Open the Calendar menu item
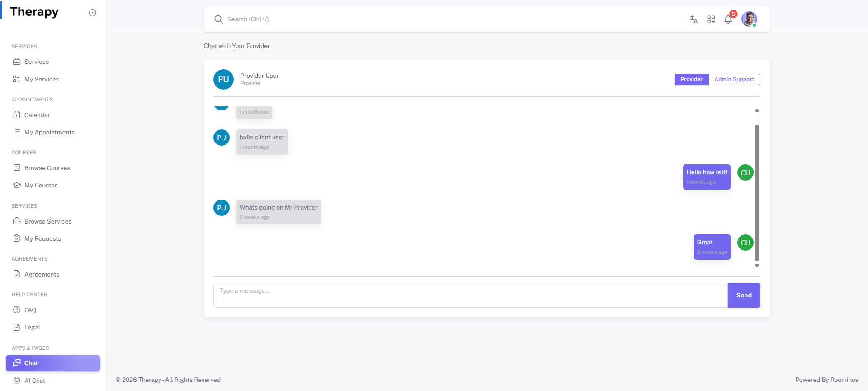Screen dimensions: 868x391 pyautogui.click(x=53, y=115)
